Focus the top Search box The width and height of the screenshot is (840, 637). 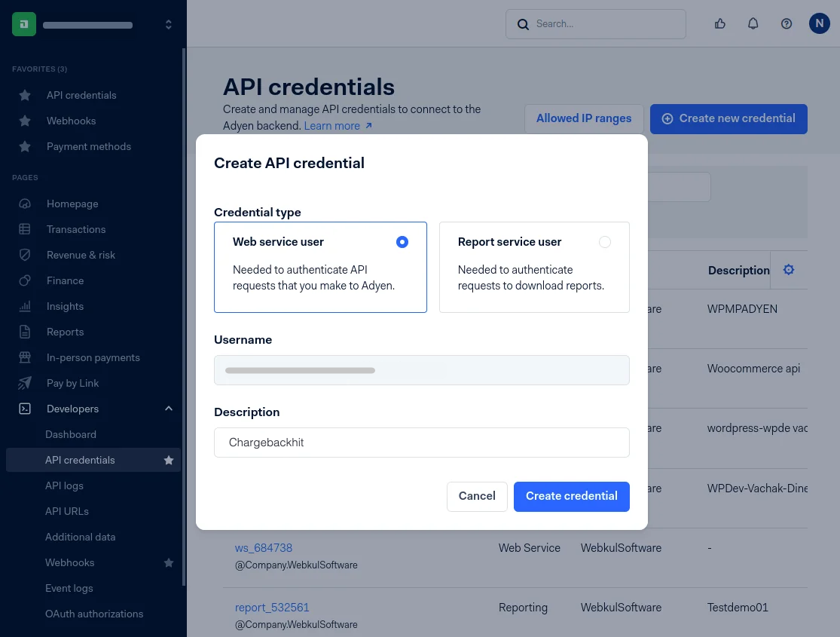[x=595, y=24]
